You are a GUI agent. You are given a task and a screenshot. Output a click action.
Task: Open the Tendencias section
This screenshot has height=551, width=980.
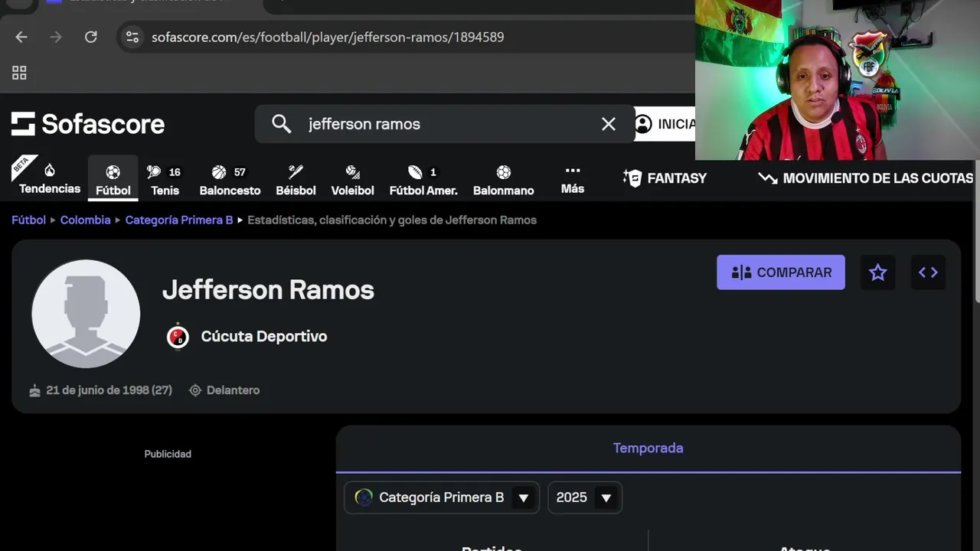coord(50,178)
